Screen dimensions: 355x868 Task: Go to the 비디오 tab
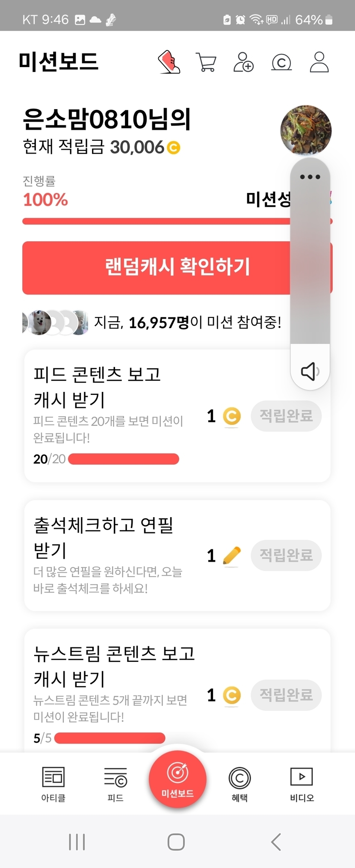302,784
